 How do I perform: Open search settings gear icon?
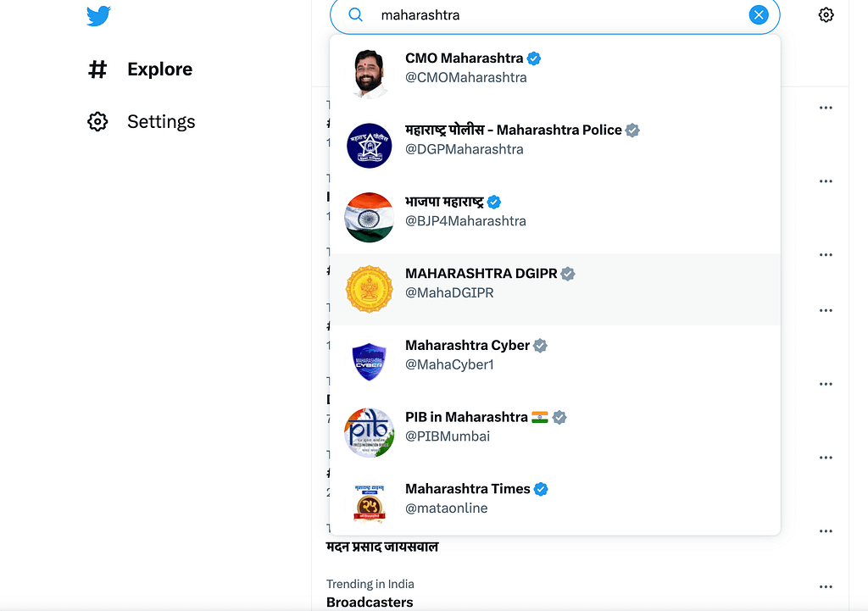click(x=826, y=14)
